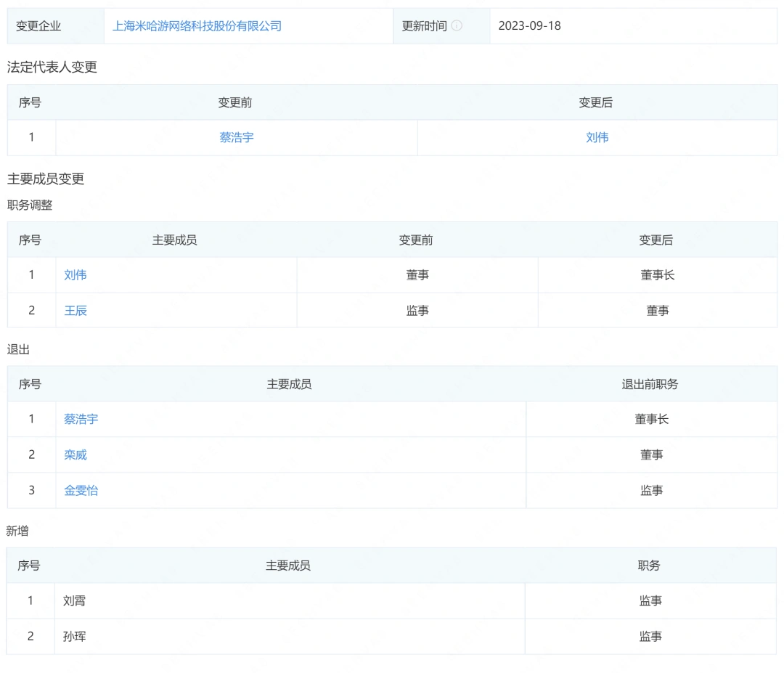Open 王辰 member profile link

coord(75,311)
